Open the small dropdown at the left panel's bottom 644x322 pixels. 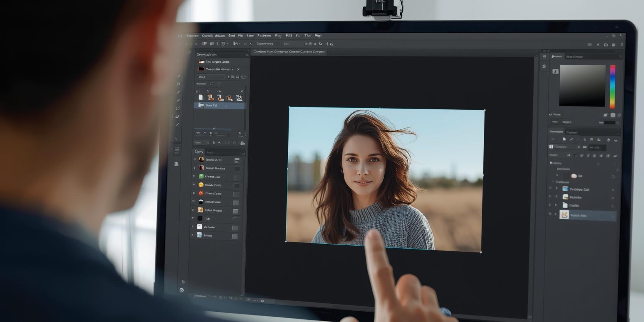coord(201,143)
